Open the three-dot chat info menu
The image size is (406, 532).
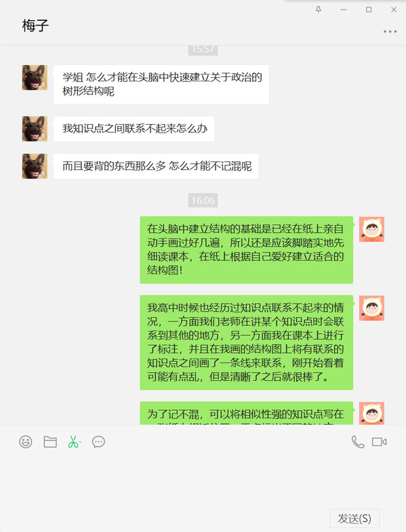click(x=390, y=31)
